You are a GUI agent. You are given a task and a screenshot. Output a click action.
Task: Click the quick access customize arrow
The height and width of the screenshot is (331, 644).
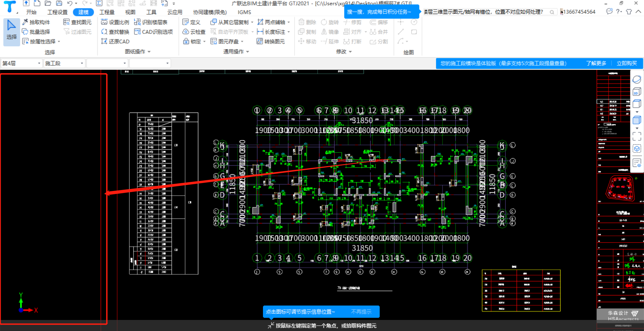[x=174, y=3]
